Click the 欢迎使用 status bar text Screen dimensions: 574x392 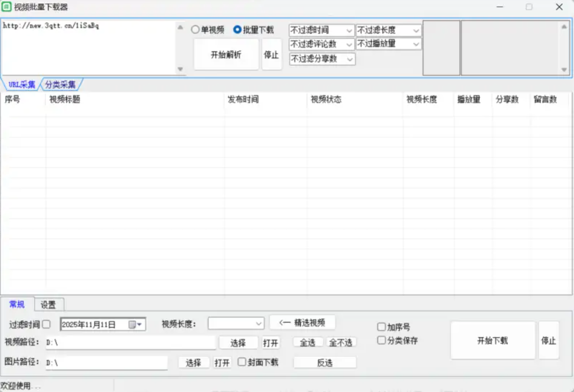pos(21,386)
